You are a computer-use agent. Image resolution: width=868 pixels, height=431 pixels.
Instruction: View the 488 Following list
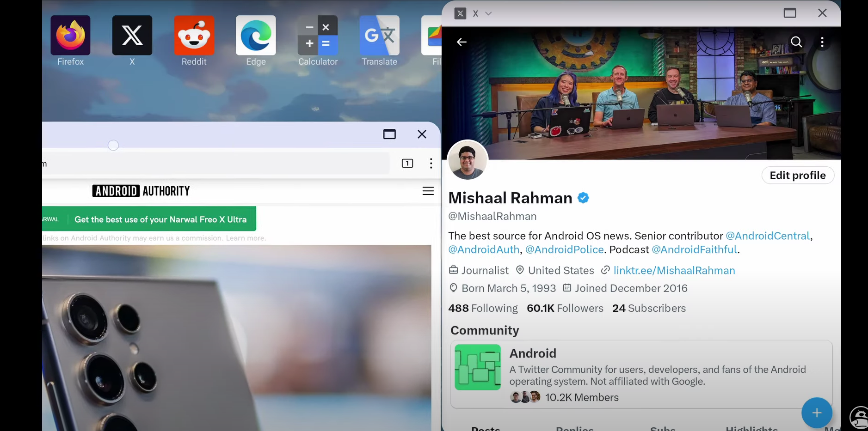tap(483, 308)
